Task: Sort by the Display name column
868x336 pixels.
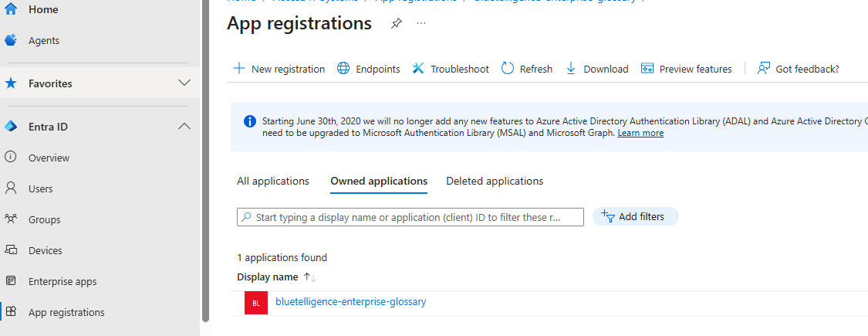Action: coord(268,277)
